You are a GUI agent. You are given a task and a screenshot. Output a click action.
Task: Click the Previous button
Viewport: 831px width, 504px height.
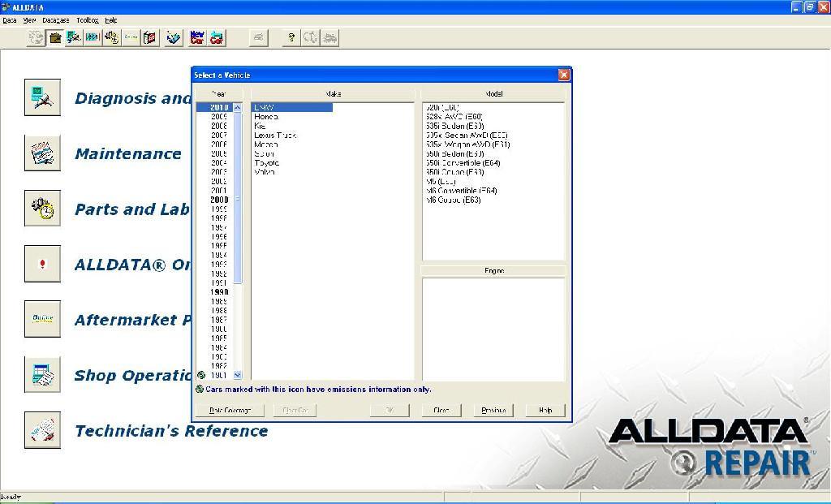493,410
